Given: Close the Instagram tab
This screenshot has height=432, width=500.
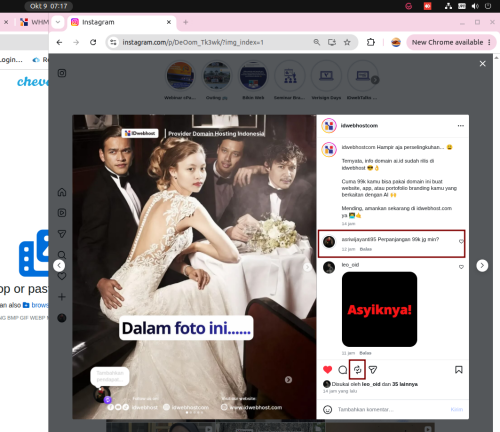Looking at the screenshot, I should (169, 22).
